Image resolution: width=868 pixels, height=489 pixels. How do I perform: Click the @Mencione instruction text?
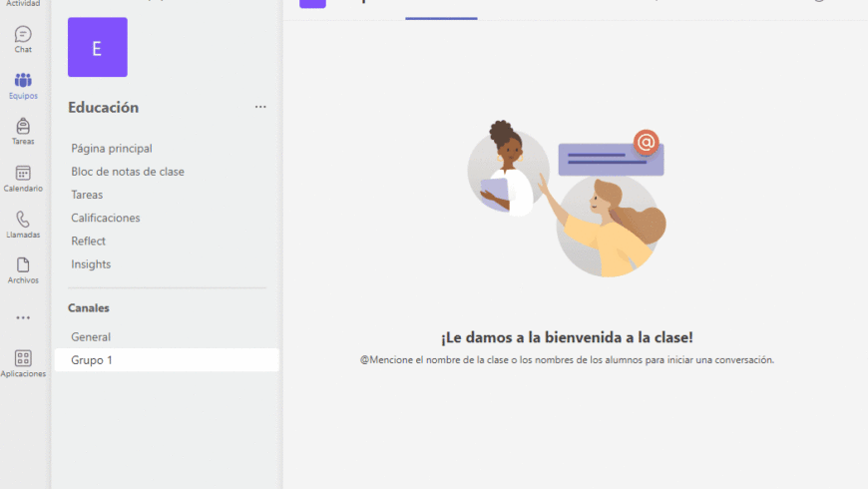click(x=567, y=360)
